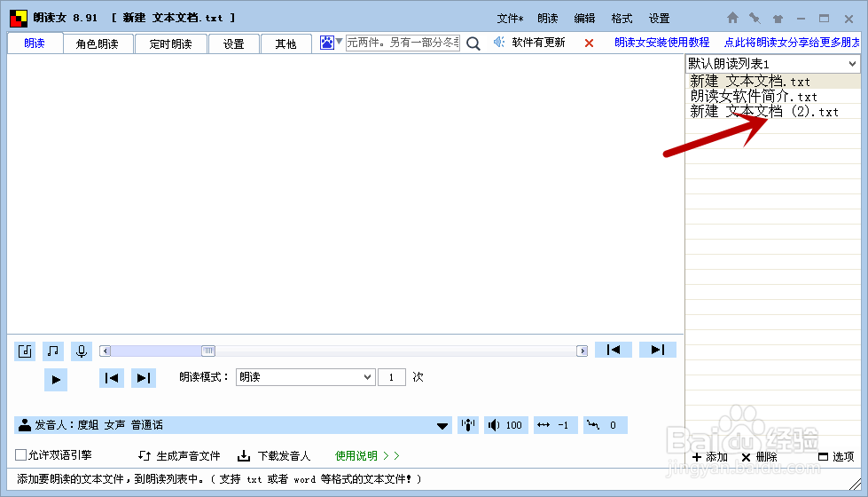Open 使用说明 link

point(367,455)
